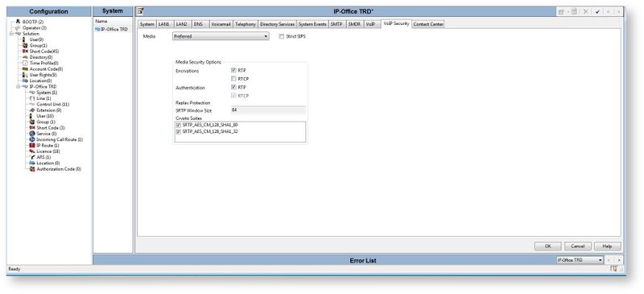The image size is (644, 294).
Task: Click the Location(0) icon under Solution
Action: (25, 81)
